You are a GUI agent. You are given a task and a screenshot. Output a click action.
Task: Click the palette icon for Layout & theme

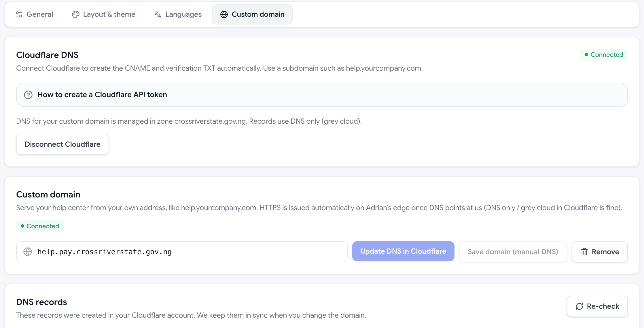coord(76,14)
